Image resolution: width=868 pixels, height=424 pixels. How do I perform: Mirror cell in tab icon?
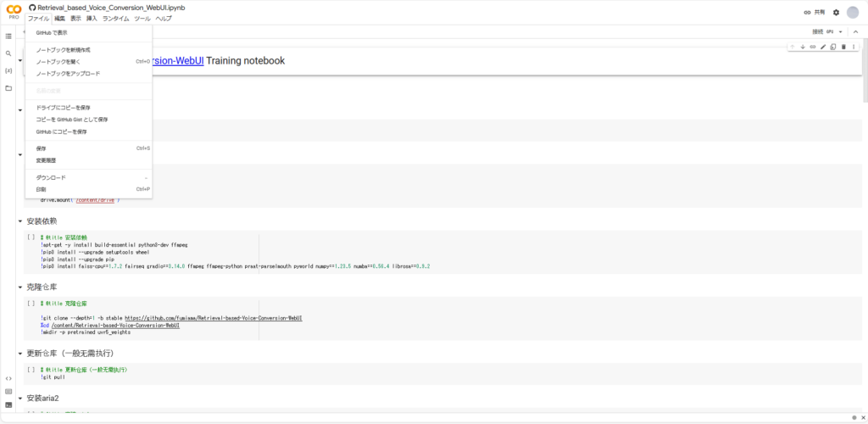pos(833,47)
